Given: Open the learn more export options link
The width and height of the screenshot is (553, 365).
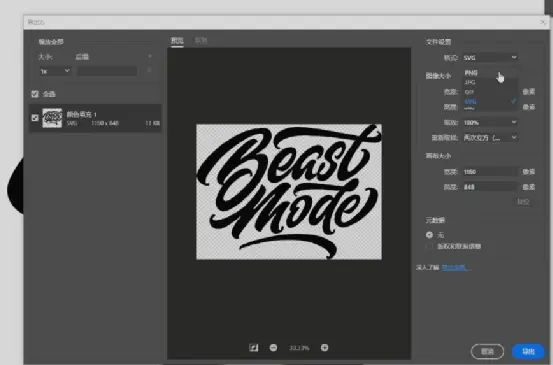Looking at the screenshot, I should (455, 268).
